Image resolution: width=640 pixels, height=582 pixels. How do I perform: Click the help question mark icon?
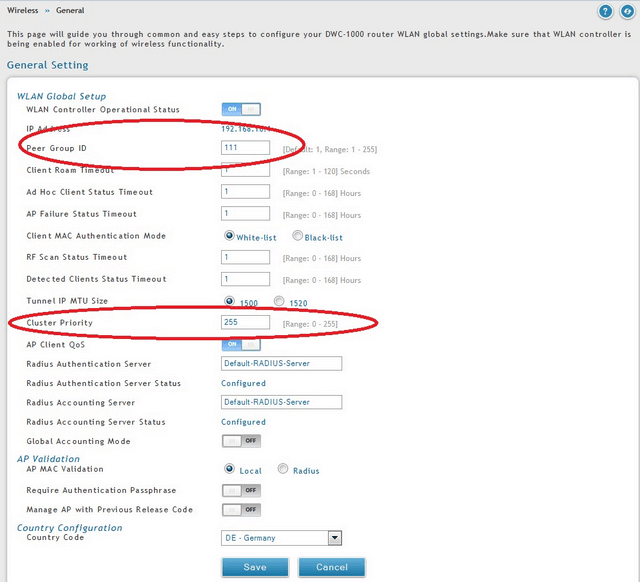coord(605,11)
